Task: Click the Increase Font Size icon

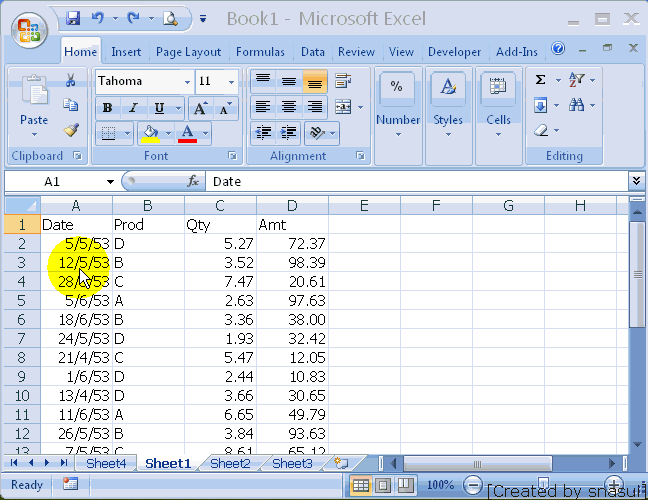Action: pos(200,108)
